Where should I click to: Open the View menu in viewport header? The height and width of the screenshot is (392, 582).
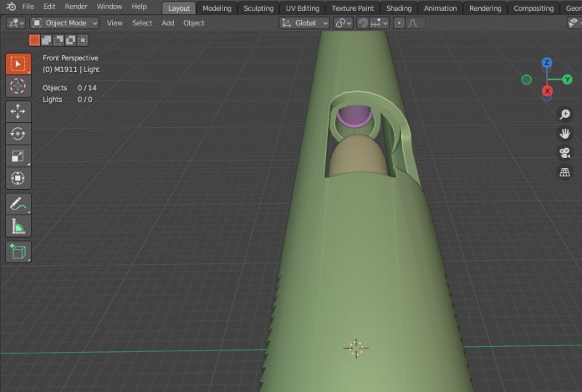point(115,23)
